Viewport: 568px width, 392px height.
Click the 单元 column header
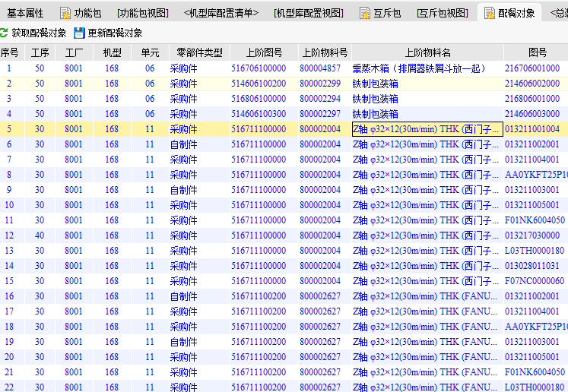(150, 52)
